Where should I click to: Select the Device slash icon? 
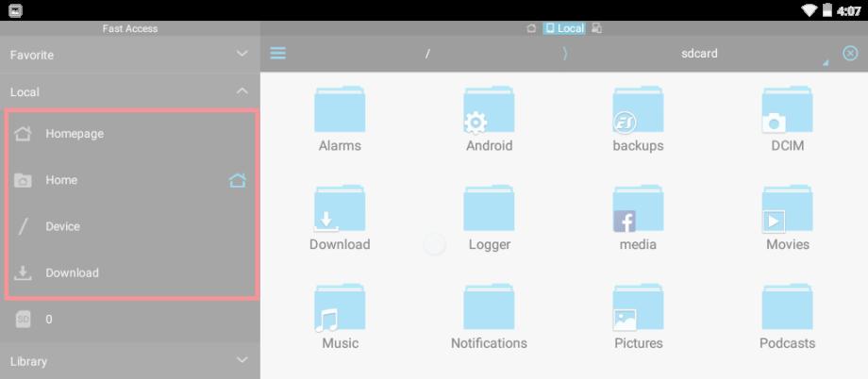click(23, 226)
